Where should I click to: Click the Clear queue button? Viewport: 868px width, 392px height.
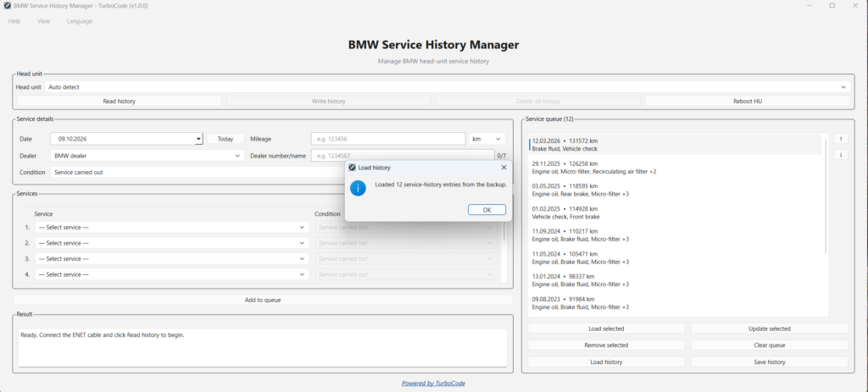(770, 345)
